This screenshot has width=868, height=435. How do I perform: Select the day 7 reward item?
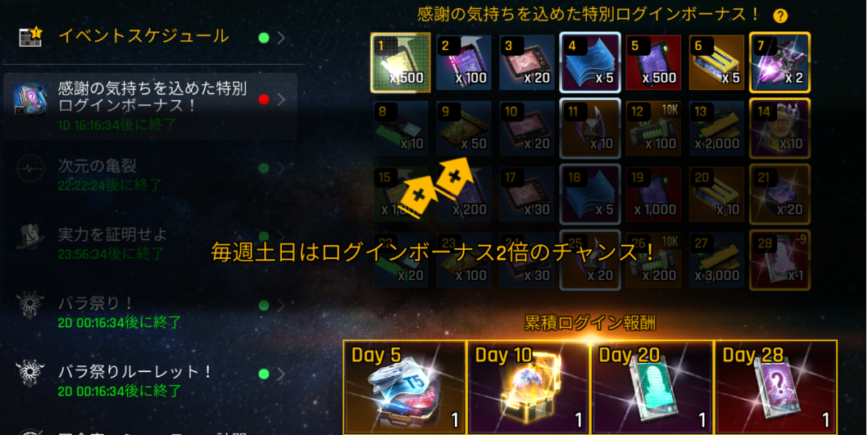pos(779,62)
